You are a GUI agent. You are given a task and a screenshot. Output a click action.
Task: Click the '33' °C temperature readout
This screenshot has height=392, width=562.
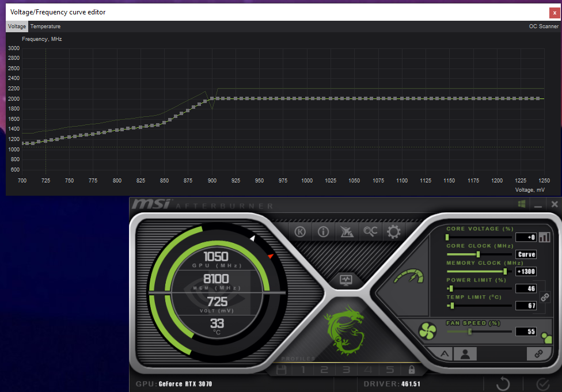(217, 324)
